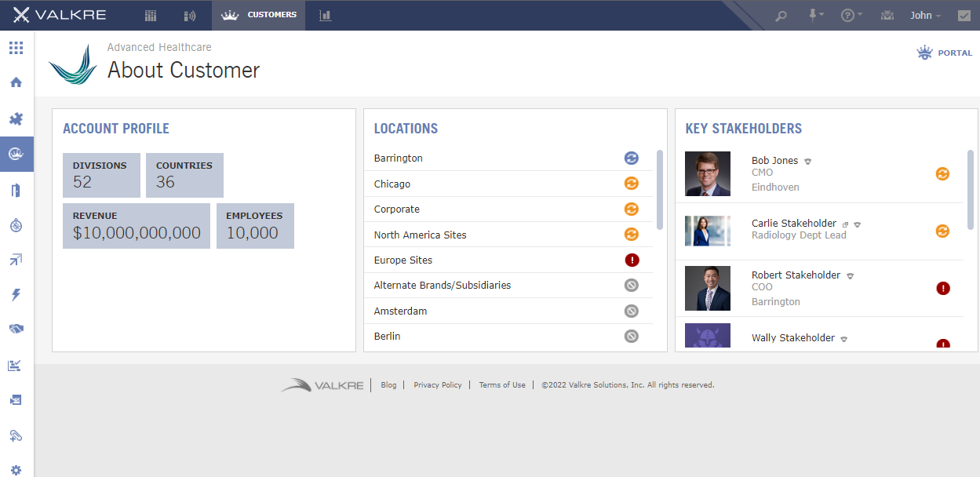Select Alternate Brands/Subsidiaries location
This screenshot has width=980, height=477.
pyautogui.click(x=443, y=286)
